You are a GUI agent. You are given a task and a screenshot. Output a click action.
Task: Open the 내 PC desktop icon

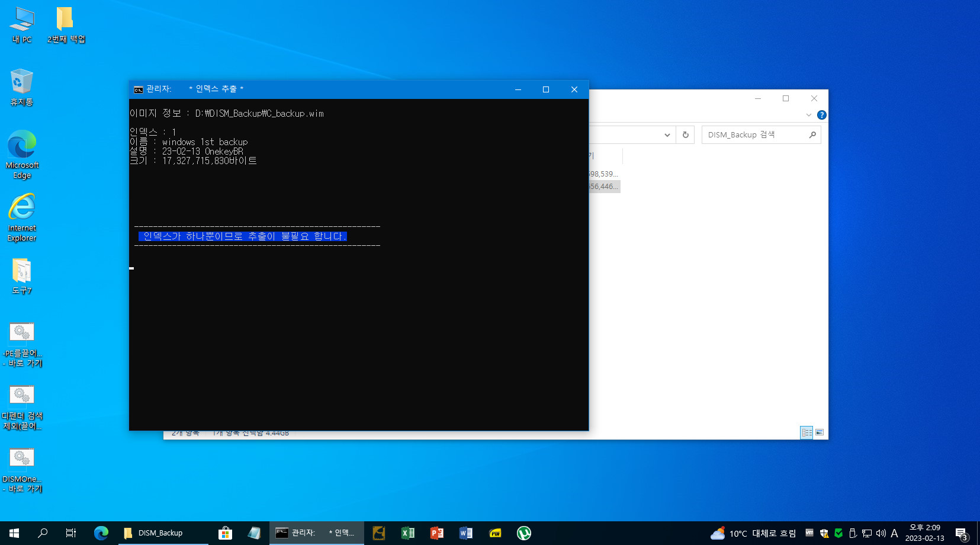22,25
